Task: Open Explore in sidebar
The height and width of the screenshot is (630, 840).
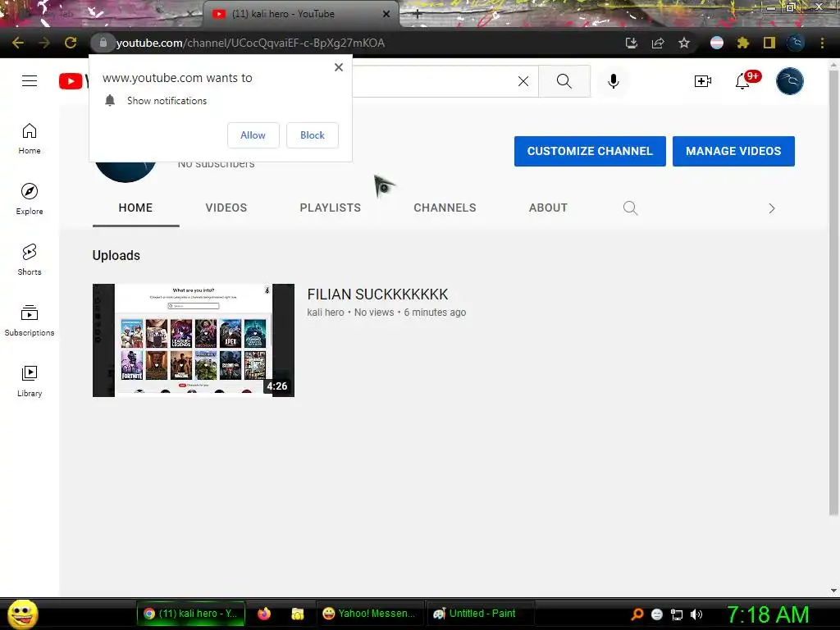Action: (30, 199)
